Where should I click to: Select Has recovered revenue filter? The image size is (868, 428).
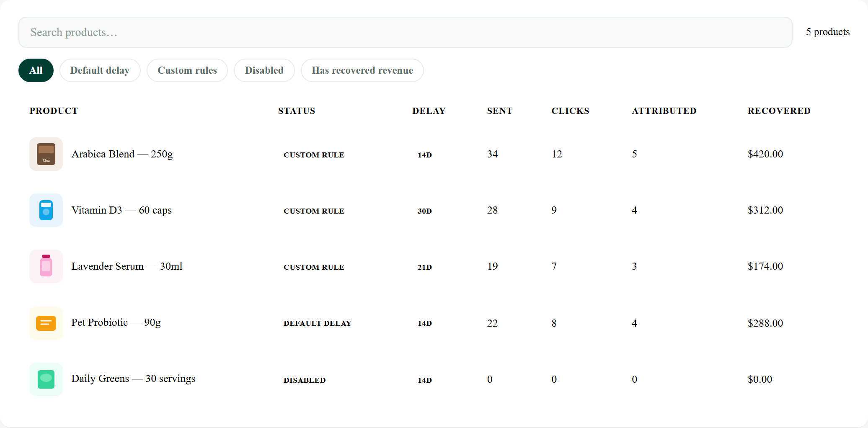(x=362, y=70)
